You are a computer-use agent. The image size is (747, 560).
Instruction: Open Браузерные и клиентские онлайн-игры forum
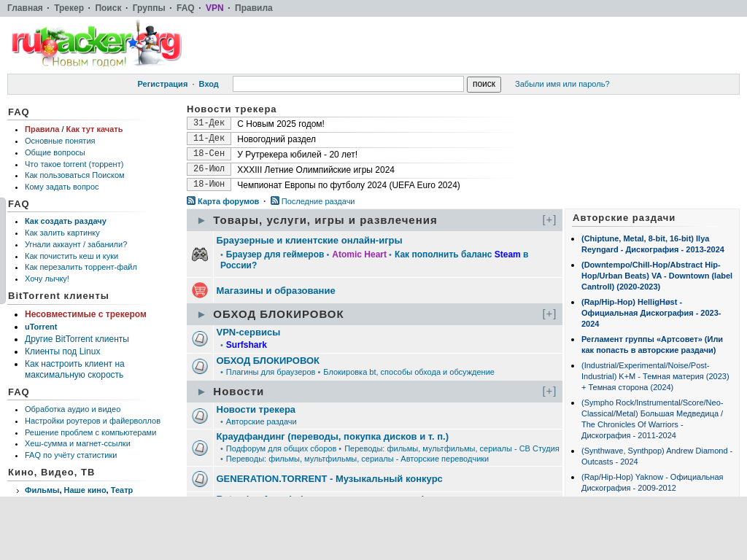(x=309, y=241)
